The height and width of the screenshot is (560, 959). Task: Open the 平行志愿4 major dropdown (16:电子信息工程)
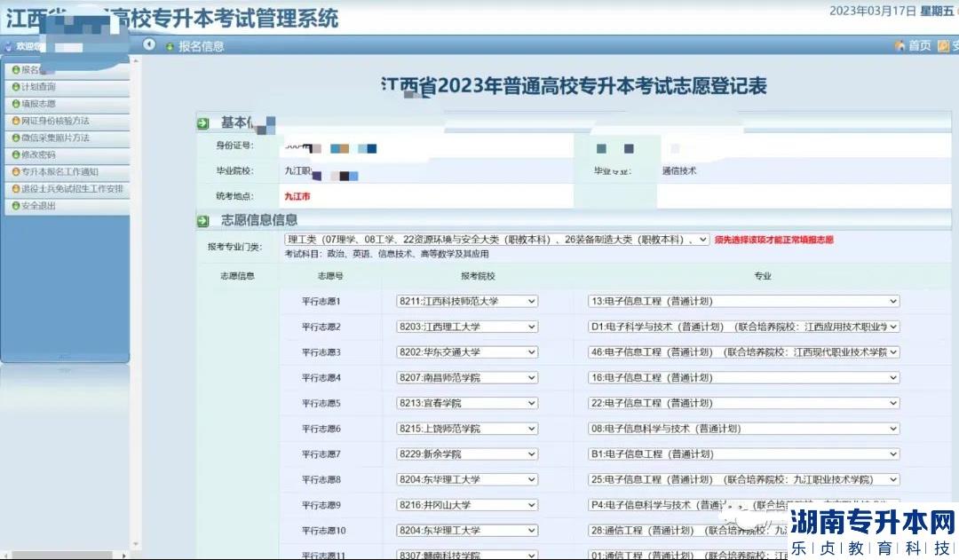(x=744, y=378)
